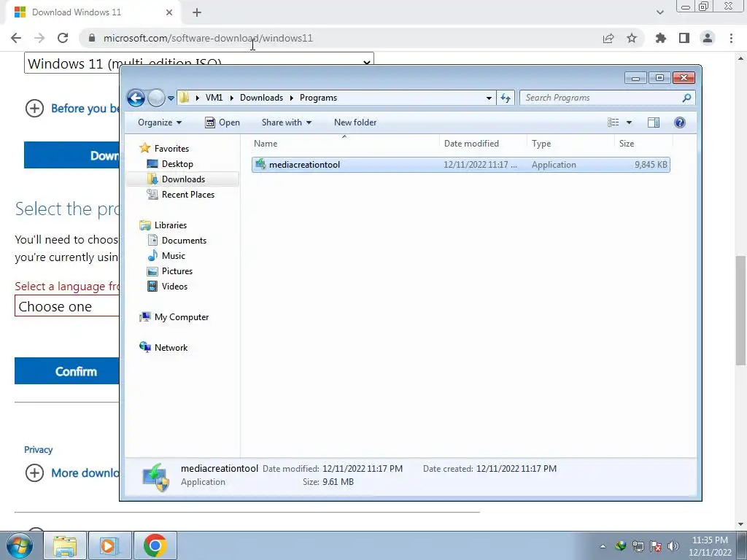Screen dimensions: 747x560
Task: Open Videos library
Action: 174,286
